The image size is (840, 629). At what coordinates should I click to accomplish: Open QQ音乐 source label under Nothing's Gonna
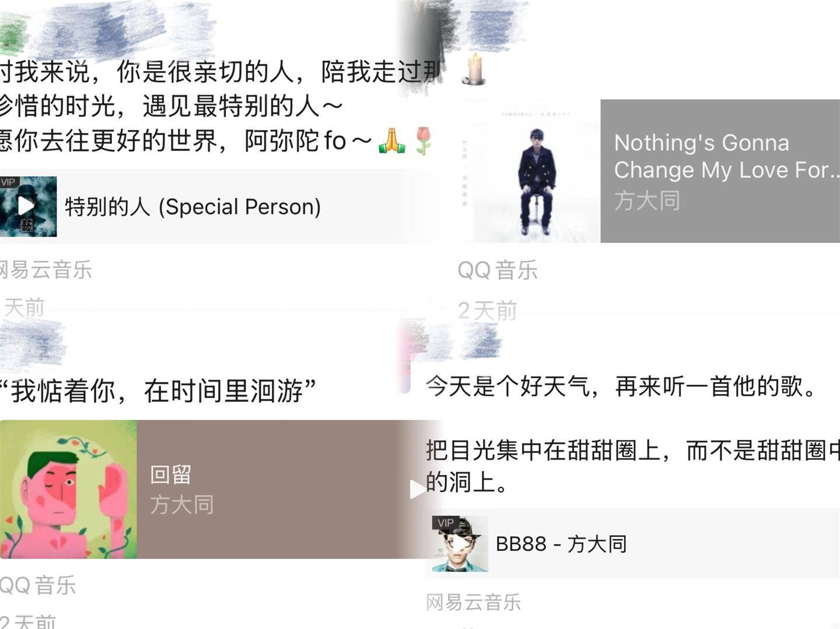click(x=498, y=270)
